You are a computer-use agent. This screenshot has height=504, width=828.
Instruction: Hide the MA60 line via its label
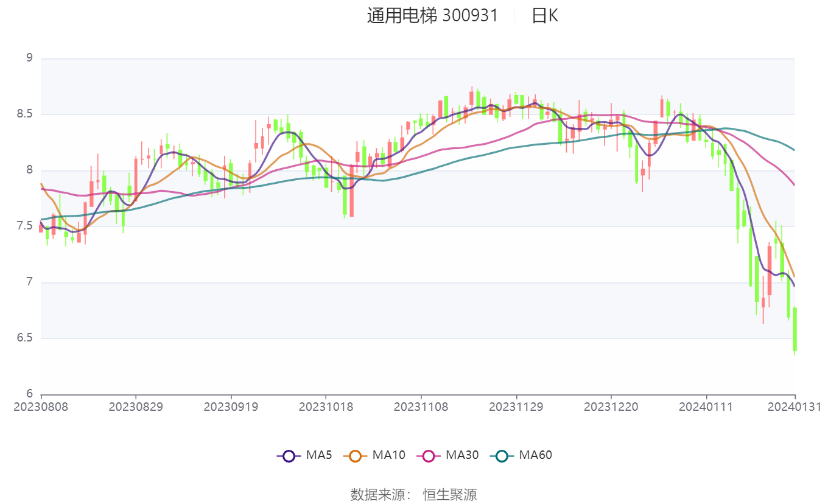[x=535, y=455]
